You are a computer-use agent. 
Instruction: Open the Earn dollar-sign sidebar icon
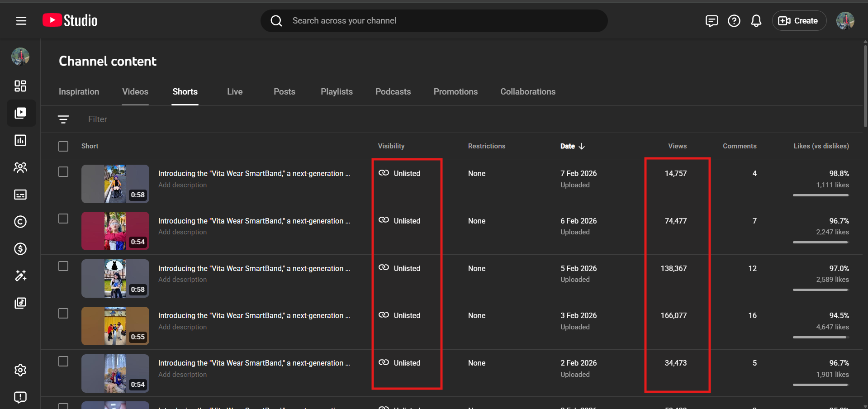(20, 249)
